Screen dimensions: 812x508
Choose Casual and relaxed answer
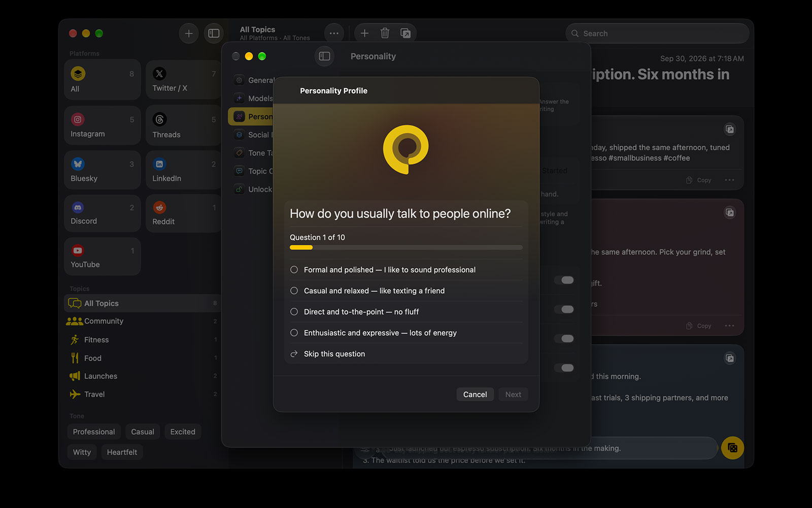[406, 291]
